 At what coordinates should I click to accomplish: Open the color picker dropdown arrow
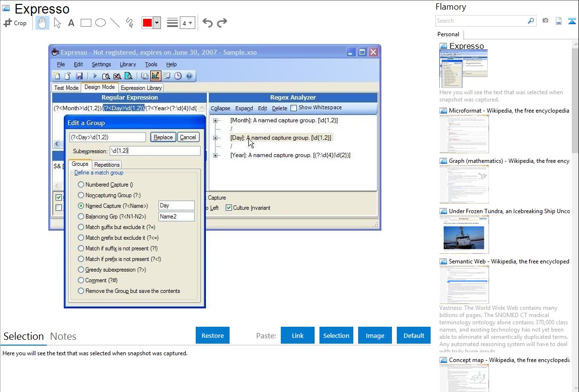pyautogui.click(x=157, y=23)
